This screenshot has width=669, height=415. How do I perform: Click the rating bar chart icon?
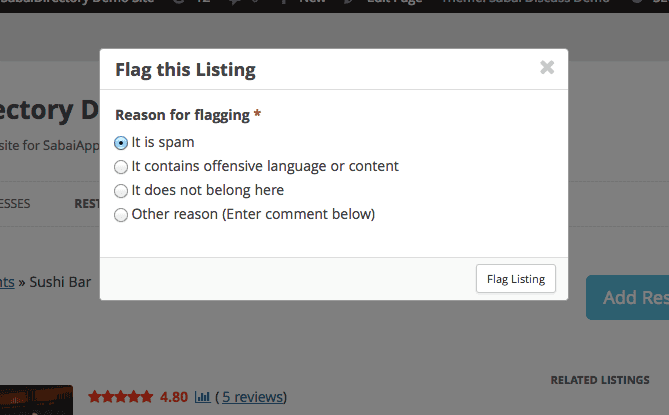[x=202, y=397]
